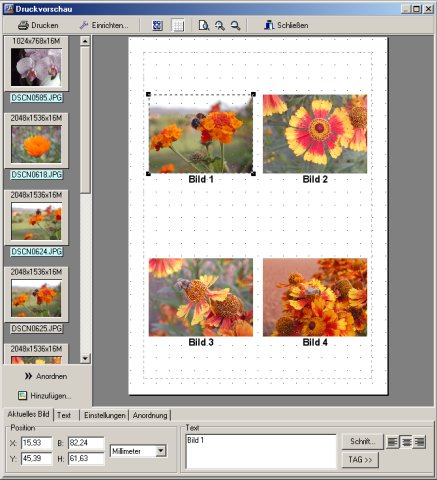Click the Schrift font button
437x480 pixels.
[x=363, y=441]
